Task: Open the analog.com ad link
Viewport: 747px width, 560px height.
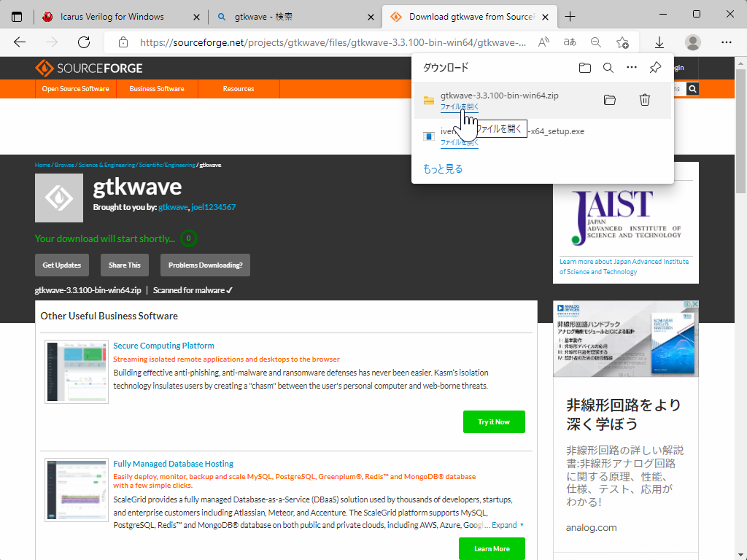Action: (x=591, y=528)
